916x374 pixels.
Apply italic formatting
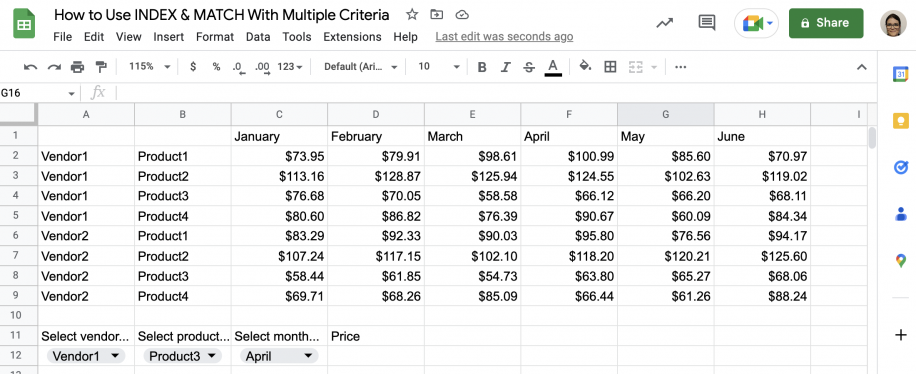pyautogui.click(x=505, y=67)
